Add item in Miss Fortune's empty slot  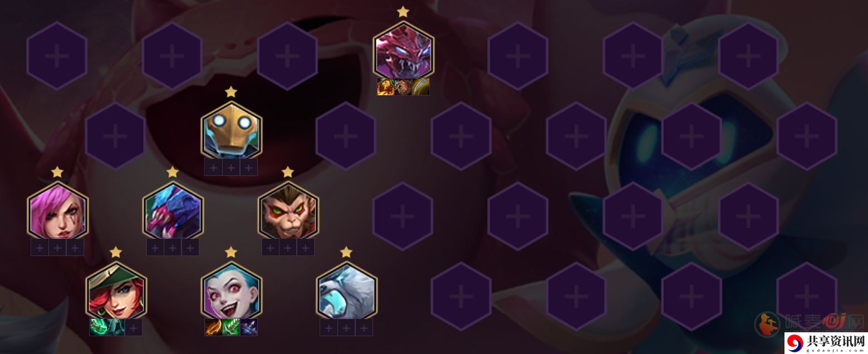click(133, 327)
